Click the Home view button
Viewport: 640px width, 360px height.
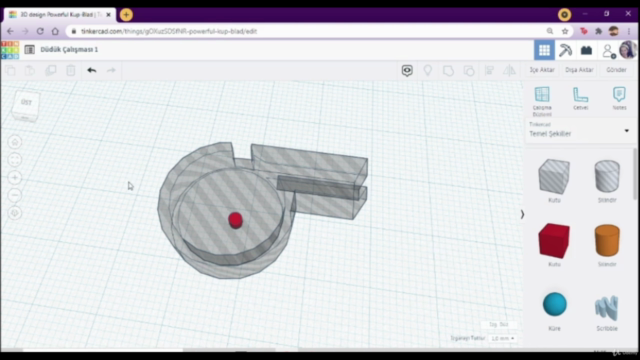(15, 142)
